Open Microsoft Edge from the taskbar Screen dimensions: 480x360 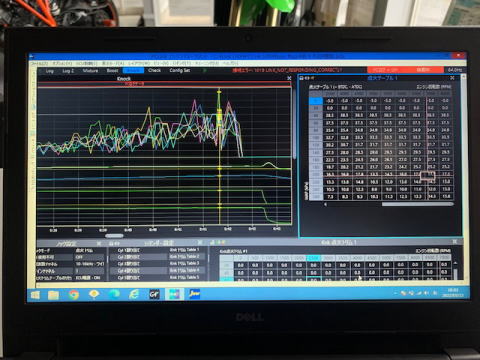pyautogui.click(x=114, y=294)
